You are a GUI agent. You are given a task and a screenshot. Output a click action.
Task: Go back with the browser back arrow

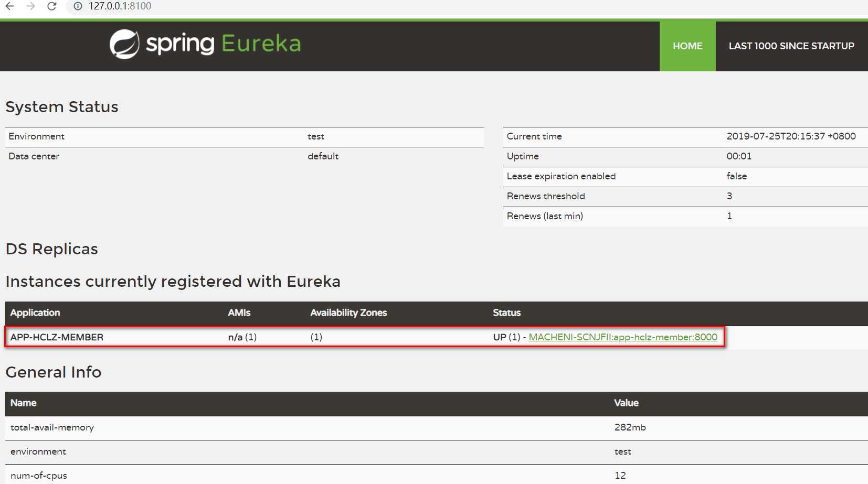(9, 6)
